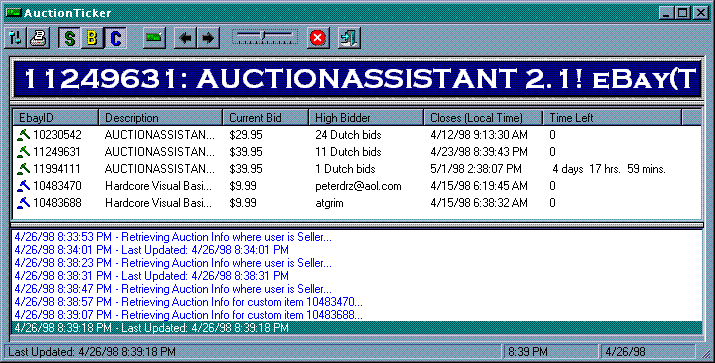Image resolution: width=715 pixels, height=363 pixels.
Task: Select auction row 11249631
Action: click(357, 152)
